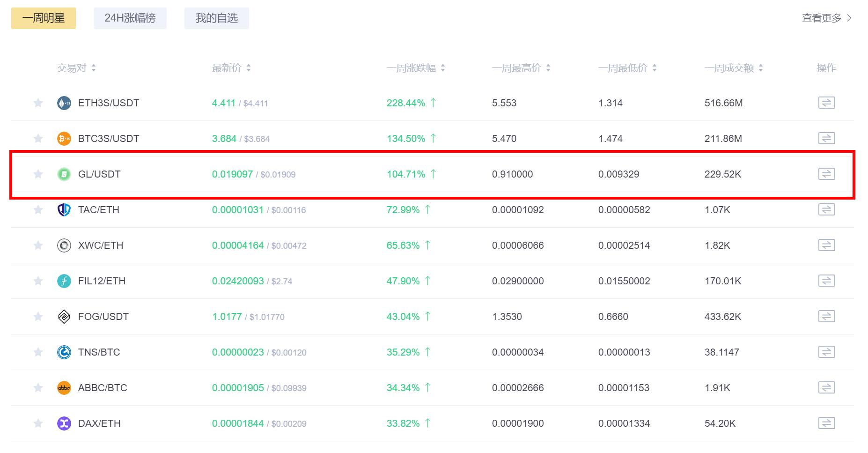The height and width of the screenshot is (453, 868).
Task: Click weekly low 0.01550002
Action: pyautogui.click(x=624, y=281)
